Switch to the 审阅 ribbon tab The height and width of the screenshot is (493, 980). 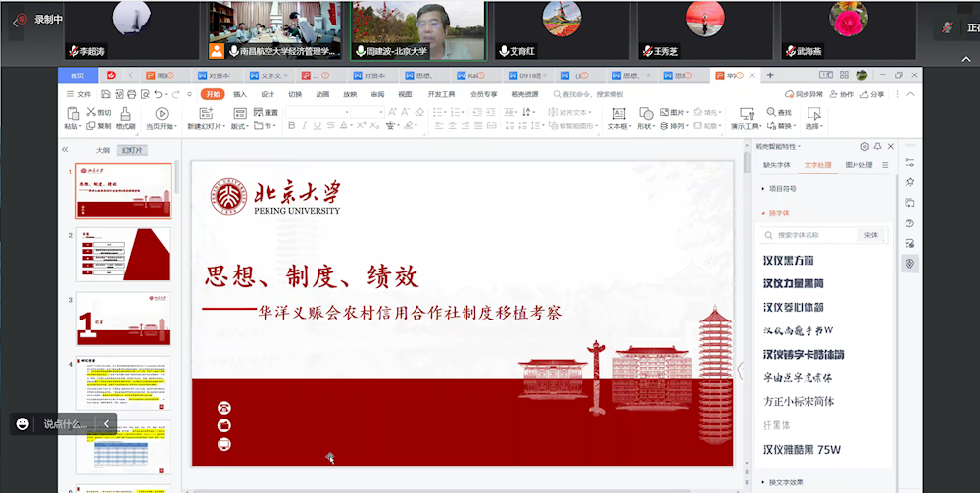377,94
